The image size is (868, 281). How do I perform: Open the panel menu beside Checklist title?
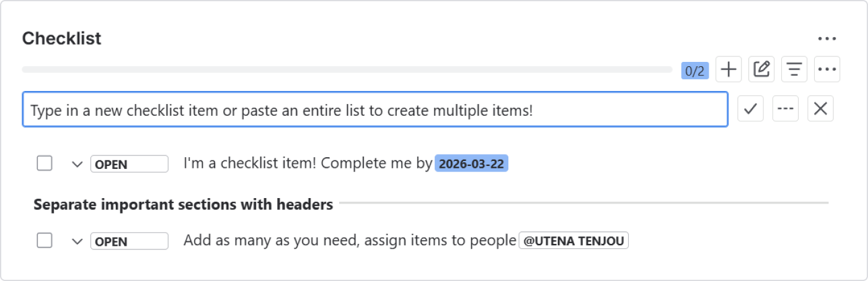tap(827, 39)
